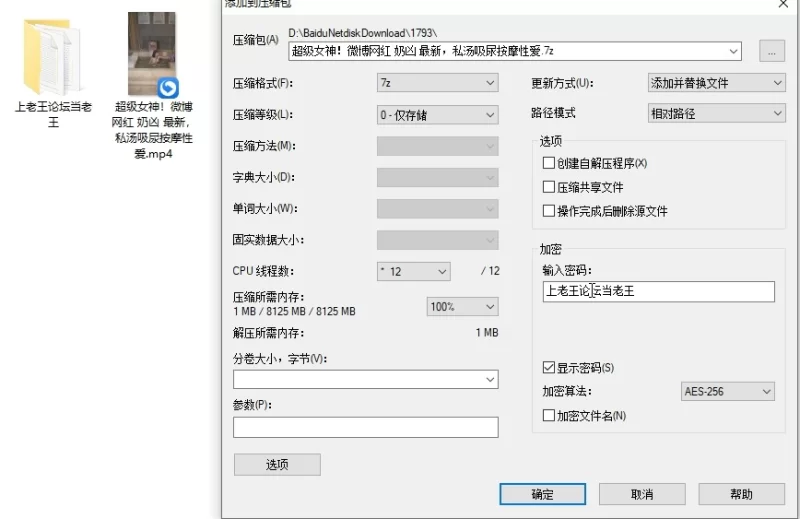
Task: Enable 操作完成后删除源文件 checkbox
Action: coord(548,211)
